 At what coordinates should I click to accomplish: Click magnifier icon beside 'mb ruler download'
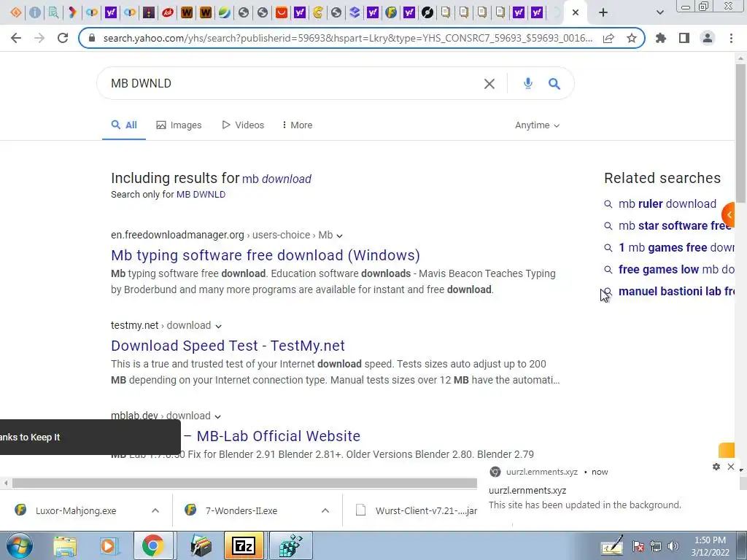(x=608, y=204)
